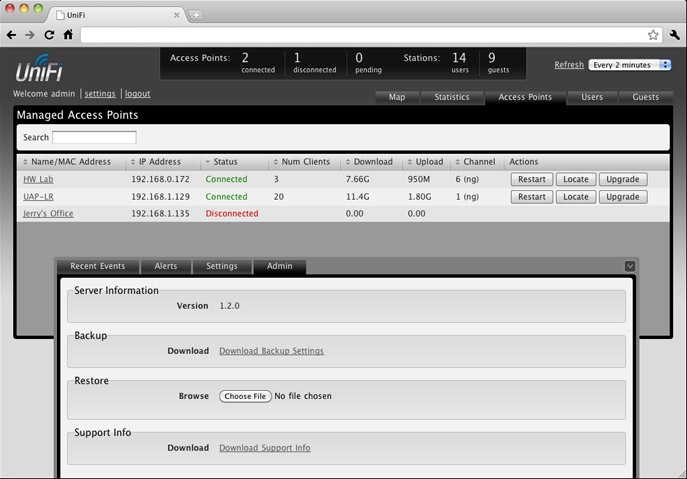
Task: Switch to the Map tab
Action: pyautogui.click(x=397, y=97)
